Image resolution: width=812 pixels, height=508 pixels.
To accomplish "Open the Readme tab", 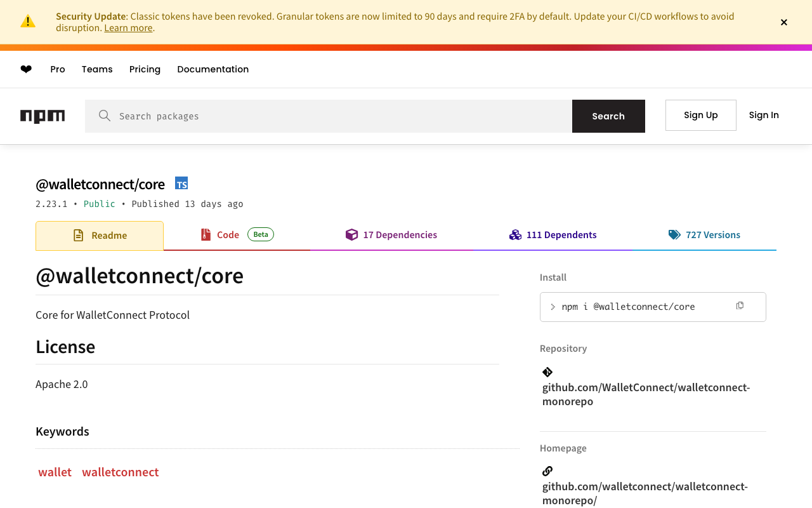I will coord(100,236).
